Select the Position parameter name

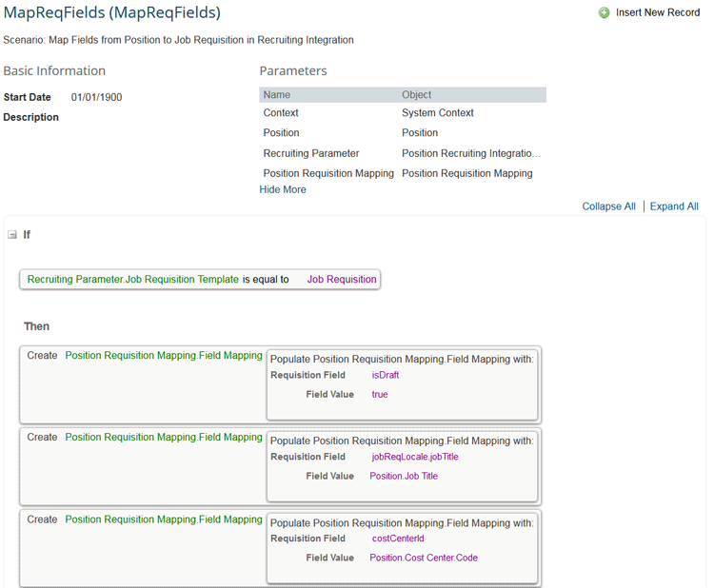[x=281, y=133]
